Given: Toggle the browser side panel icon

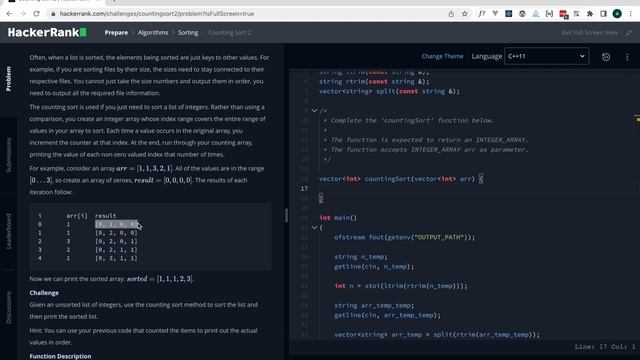Looking at the screenshot, I should click(603, 14).
